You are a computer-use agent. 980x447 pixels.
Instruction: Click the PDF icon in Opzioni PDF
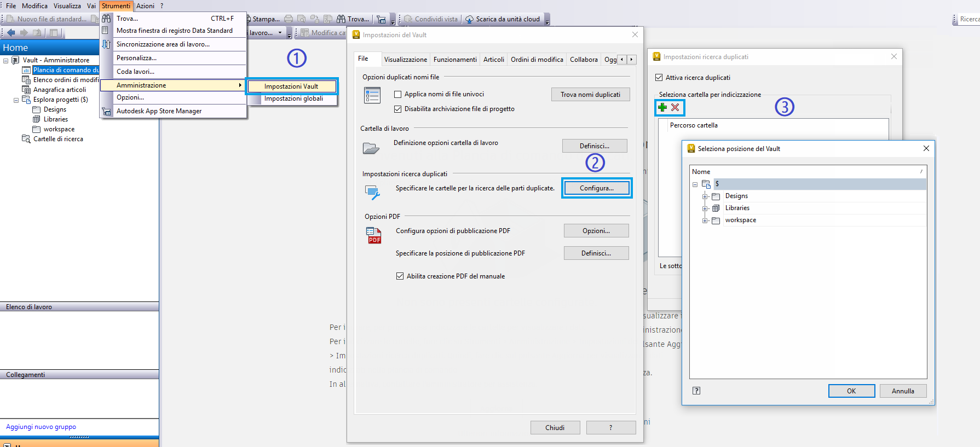(x=373, y=235)
